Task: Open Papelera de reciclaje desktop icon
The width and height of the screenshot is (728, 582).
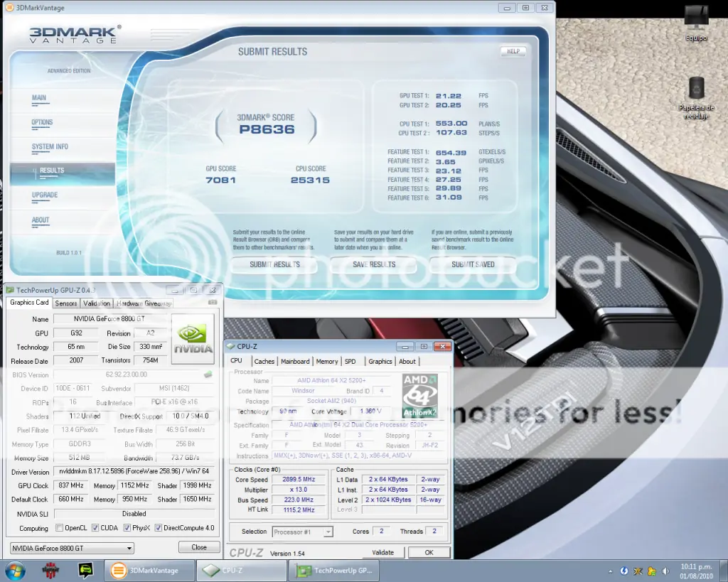Action: (696, 97)
